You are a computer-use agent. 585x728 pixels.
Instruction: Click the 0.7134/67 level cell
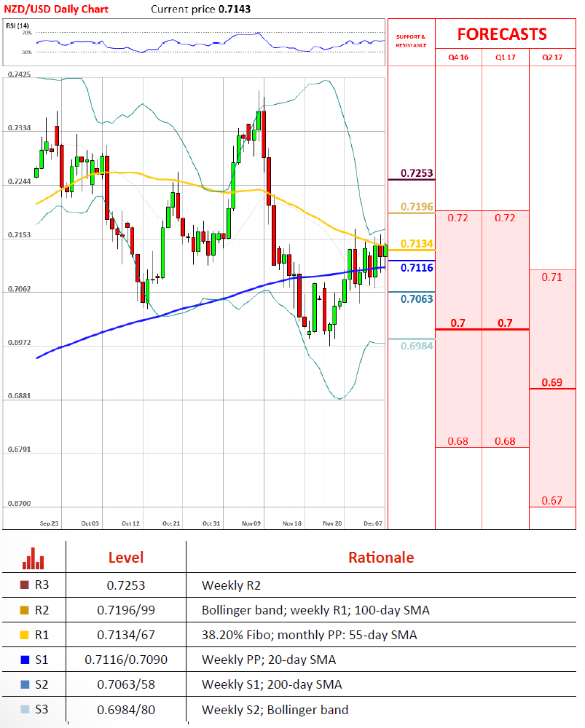126,635
